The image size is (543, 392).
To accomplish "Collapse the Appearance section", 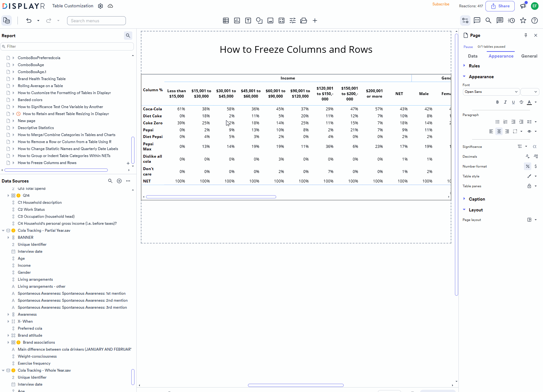I will (464, 77).
